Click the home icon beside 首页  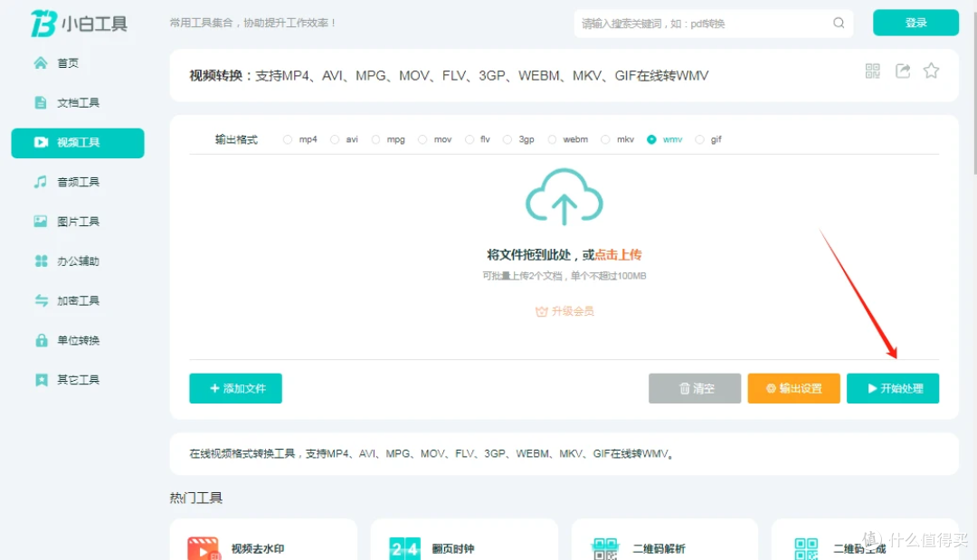[x=41, y=63]
